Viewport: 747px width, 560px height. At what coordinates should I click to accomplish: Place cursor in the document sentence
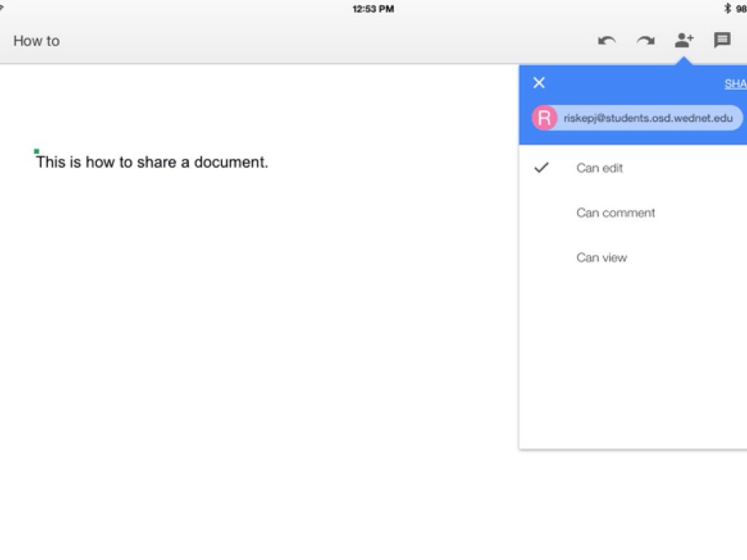152,163
